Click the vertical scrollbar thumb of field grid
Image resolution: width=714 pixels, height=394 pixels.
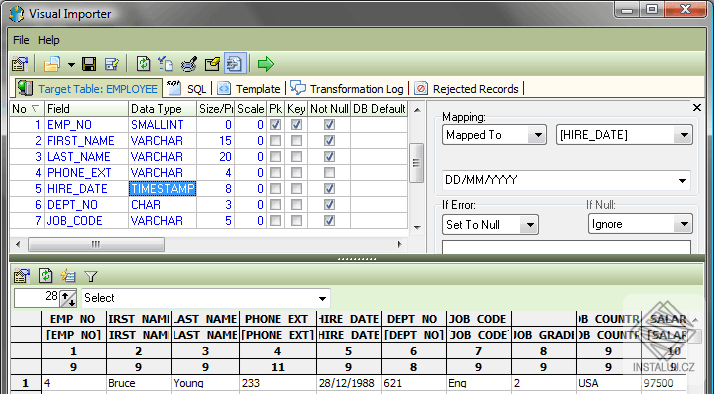[x=417, y=163]
